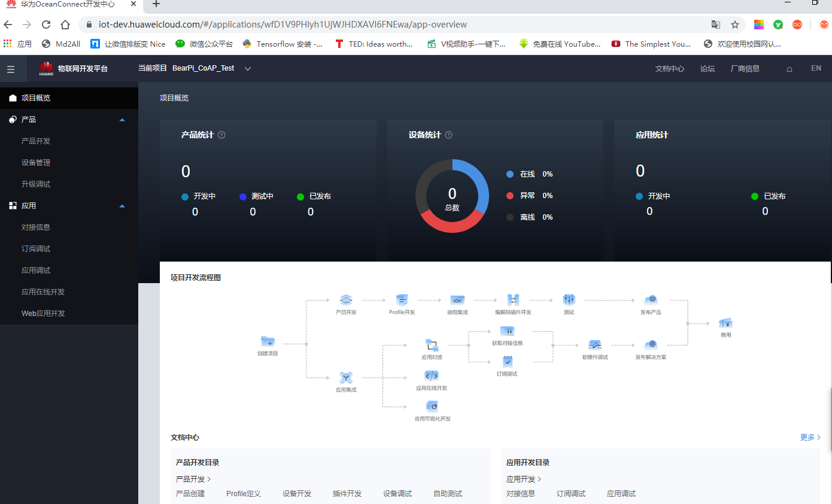Click the 异常 red legend dot
The height and width of the screenshot is (504, 832).
[x=510, y=196]
